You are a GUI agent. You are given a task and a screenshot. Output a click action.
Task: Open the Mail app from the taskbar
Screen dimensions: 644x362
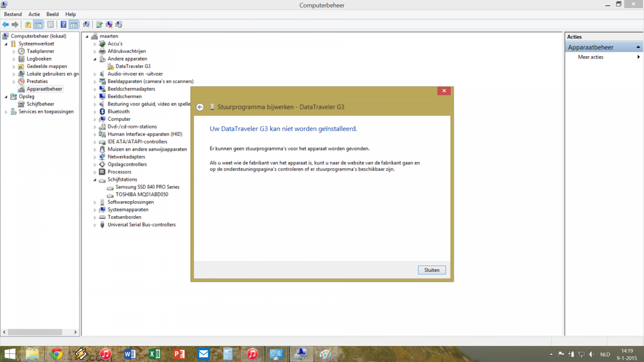(203, 354)
